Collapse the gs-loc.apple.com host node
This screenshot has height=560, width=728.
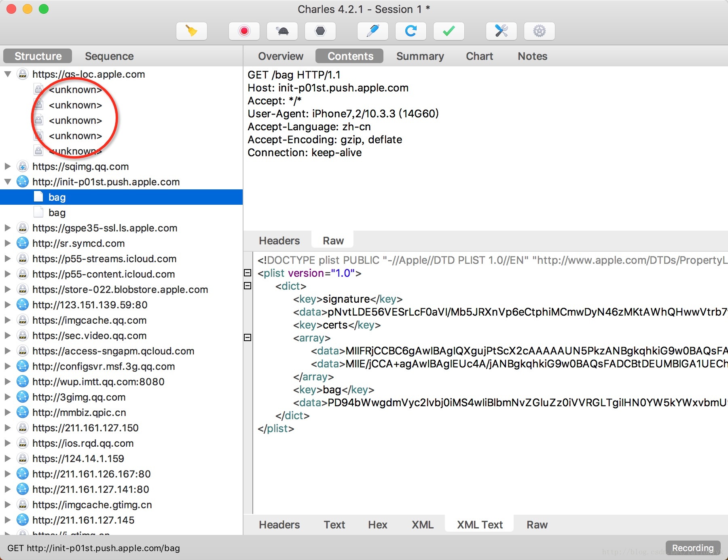click(x=7, y=74)
